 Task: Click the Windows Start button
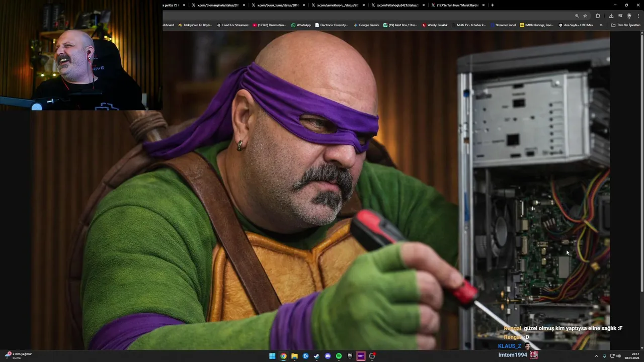(272, 356)
